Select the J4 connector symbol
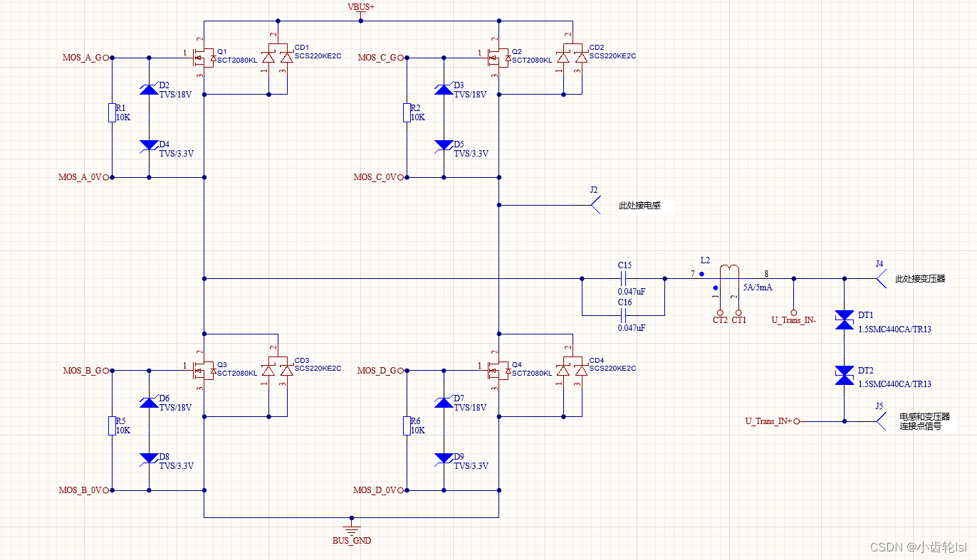This screenshot has height=560, width=977. click(881, 278)
